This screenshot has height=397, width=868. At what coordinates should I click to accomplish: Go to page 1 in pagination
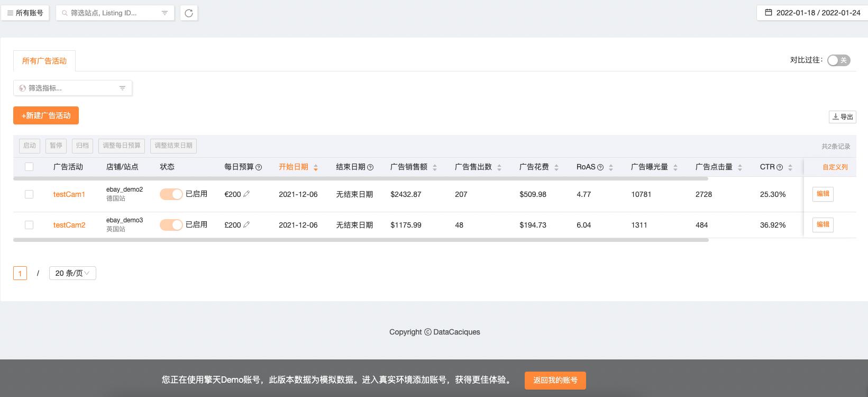[x=20, y=273]
